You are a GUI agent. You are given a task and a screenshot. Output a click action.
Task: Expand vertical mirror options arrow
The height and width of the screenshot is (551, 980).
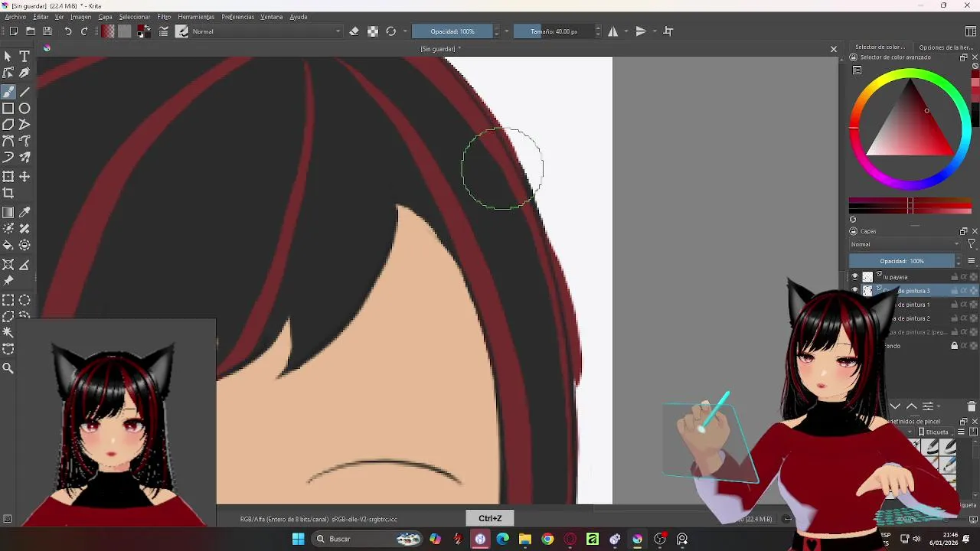pos(655,31)
